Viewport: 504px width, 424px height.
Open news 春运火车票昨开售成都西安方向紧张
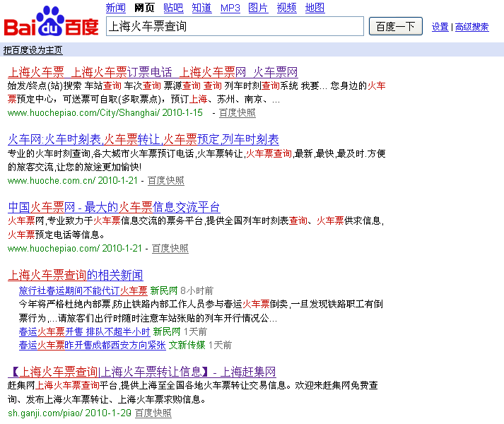point(93,345)
